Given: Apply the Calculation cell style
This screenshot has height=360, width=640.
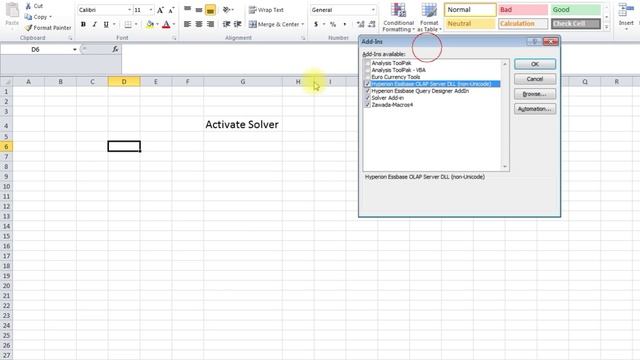Looking at the screenshot, I should pyautogui.click(x=523, y=24).
